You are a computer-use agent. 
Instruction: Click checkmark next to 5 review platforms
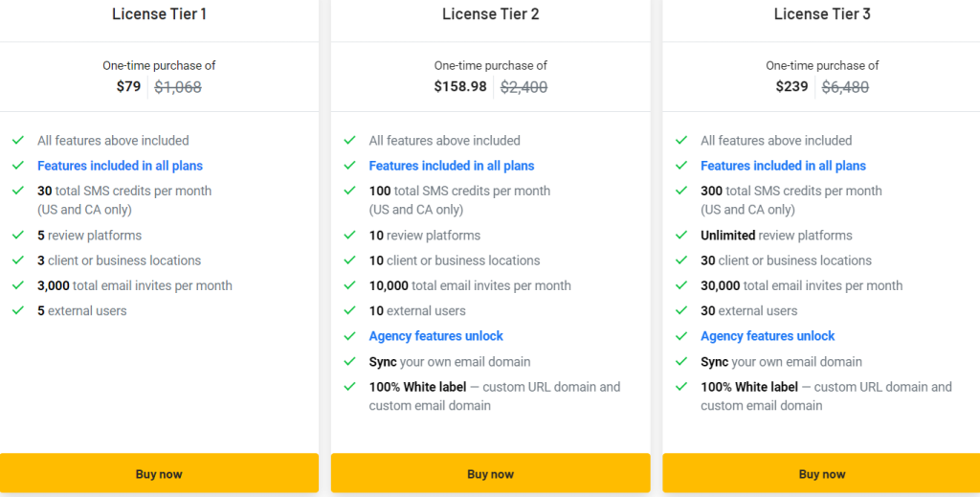(18, 235)
